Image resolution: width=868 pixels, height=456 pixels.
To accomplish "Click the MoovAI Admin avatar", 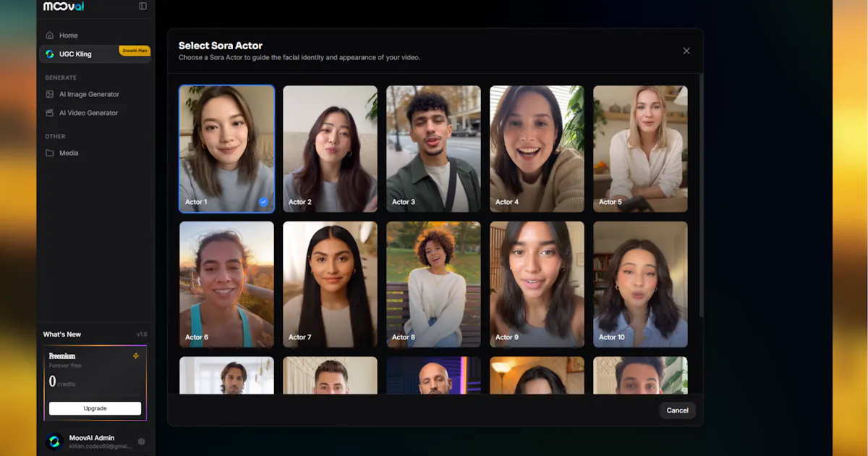I will click(54, 442).
